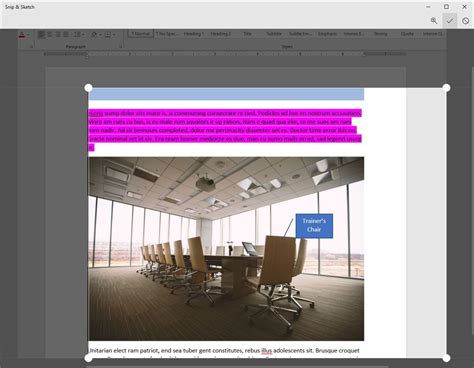This screenshot has height=368, width=474.
Task: Click the 'Unitarian elect ram patriot' text line
Action: [224, 351]
